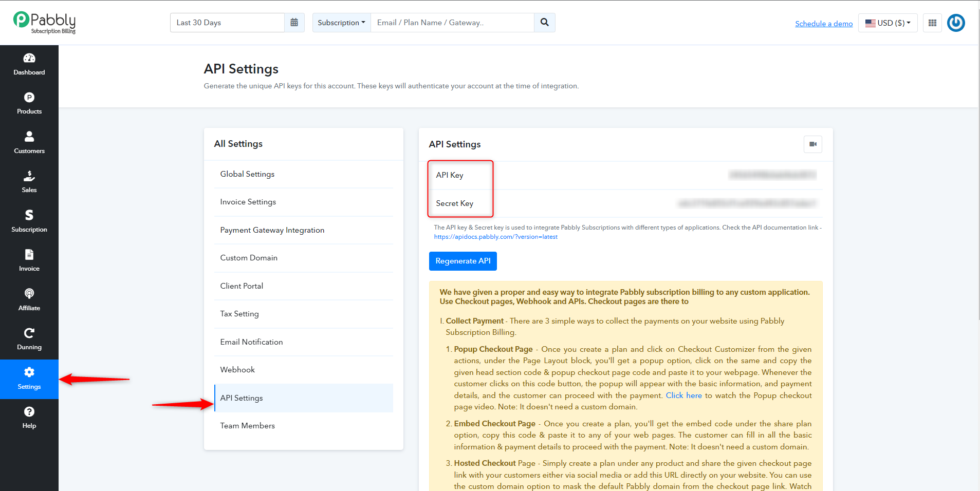Open the Dunning sidebar icon
Image resolution: width=980 pixels, height=491 pixels.
[29, 333]
